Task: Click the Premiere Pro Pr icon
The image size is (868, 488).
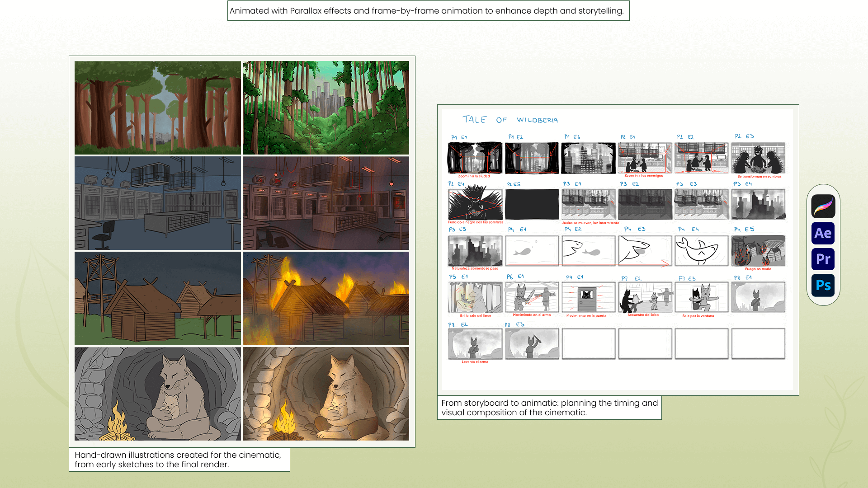Action: [x=823, y=259]
